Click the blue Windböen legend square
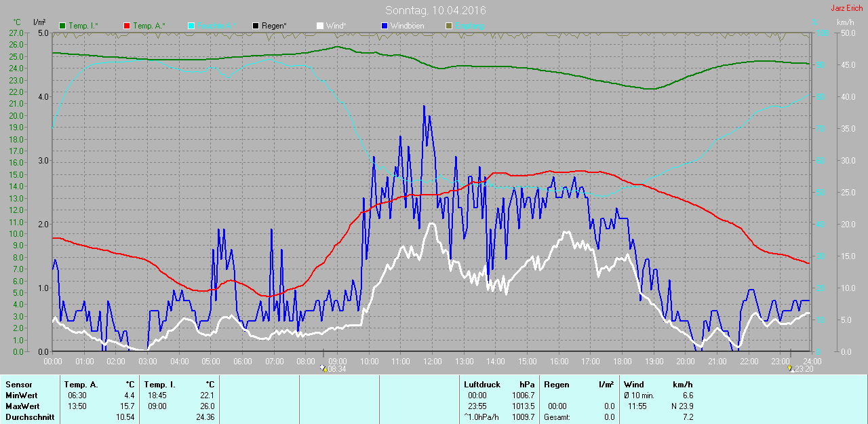 point(384,26)
